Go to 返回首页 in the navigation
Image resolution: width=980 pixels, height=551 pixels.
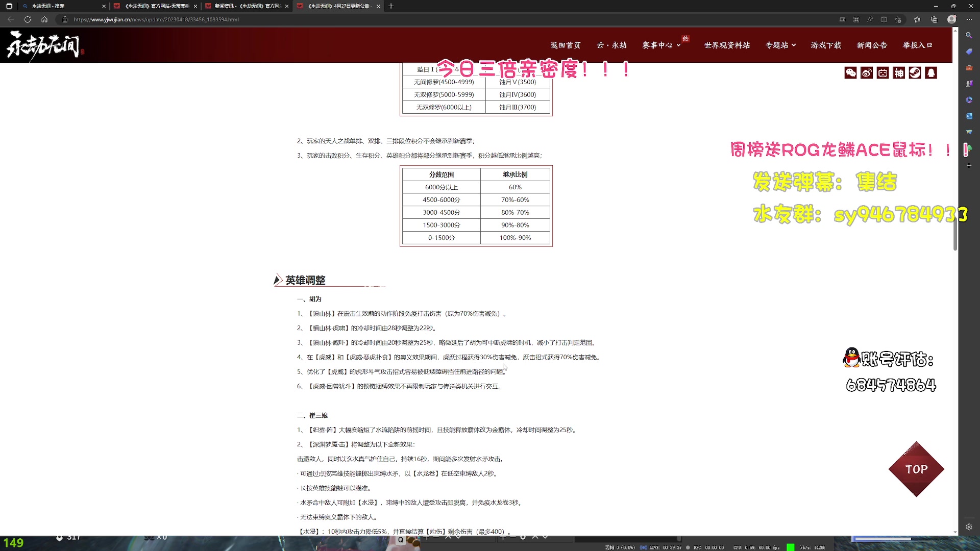[566, 45]
